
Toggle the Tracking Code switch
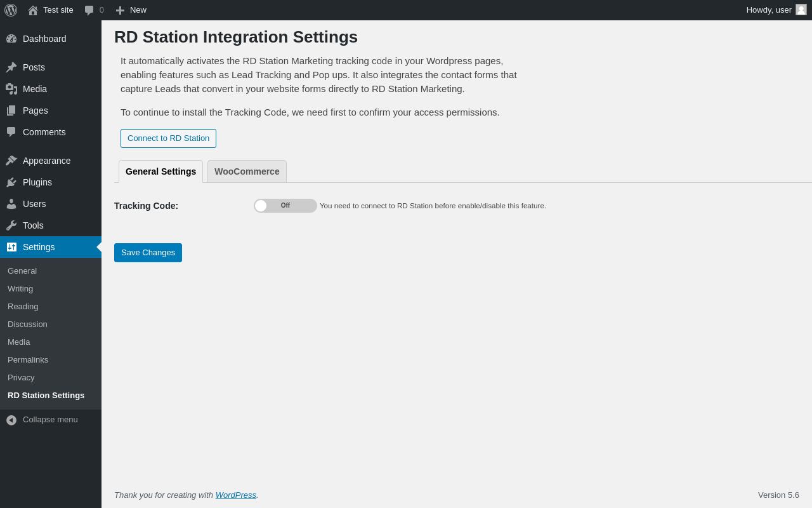tap(285, 206)
